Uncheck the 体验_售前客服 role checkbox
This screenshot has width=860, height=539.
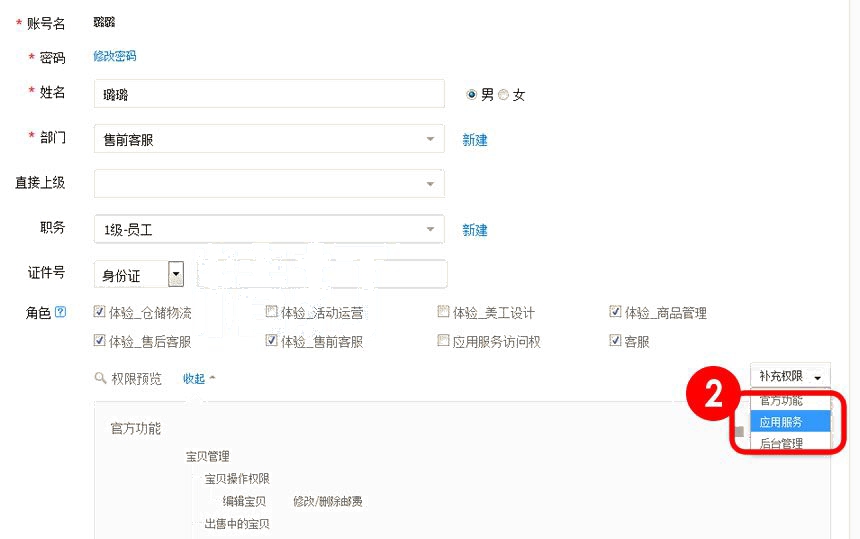point(271,340)
